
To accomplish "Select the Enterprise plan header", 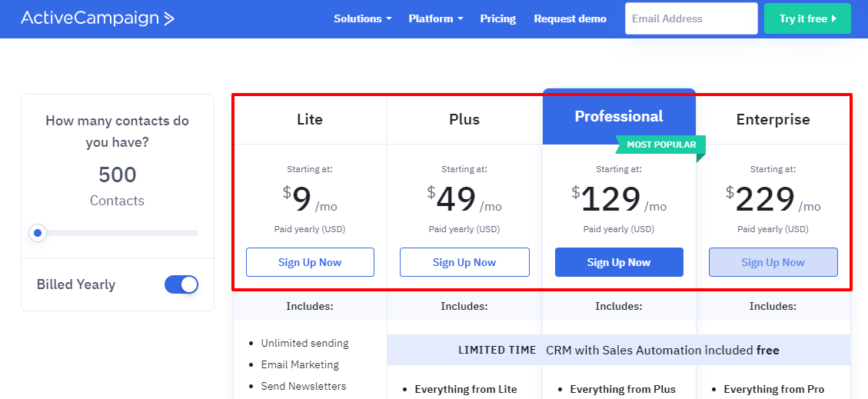I will [x=773, y=119].
